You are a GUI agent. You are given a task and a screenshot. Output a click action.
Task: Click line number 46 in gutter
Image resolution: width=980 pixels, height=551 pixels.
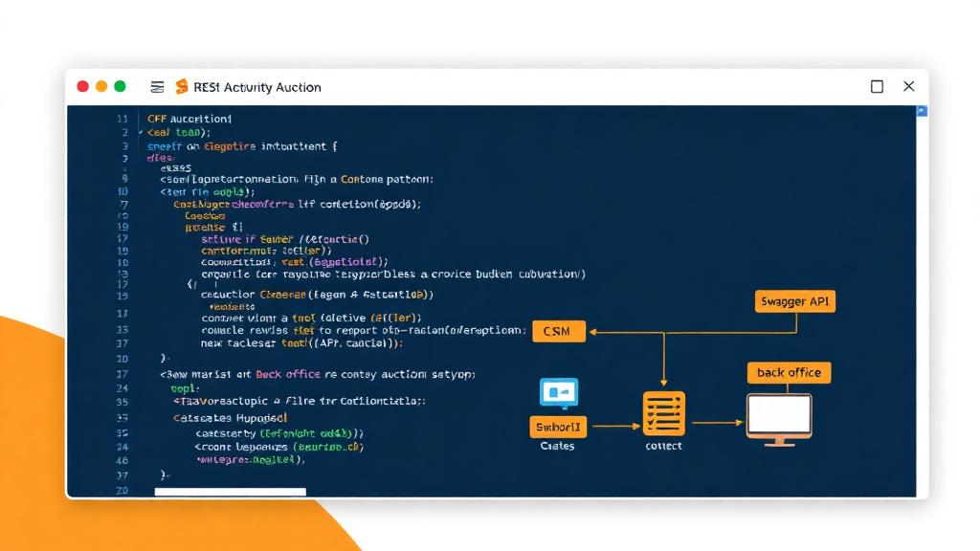point(122,460)
